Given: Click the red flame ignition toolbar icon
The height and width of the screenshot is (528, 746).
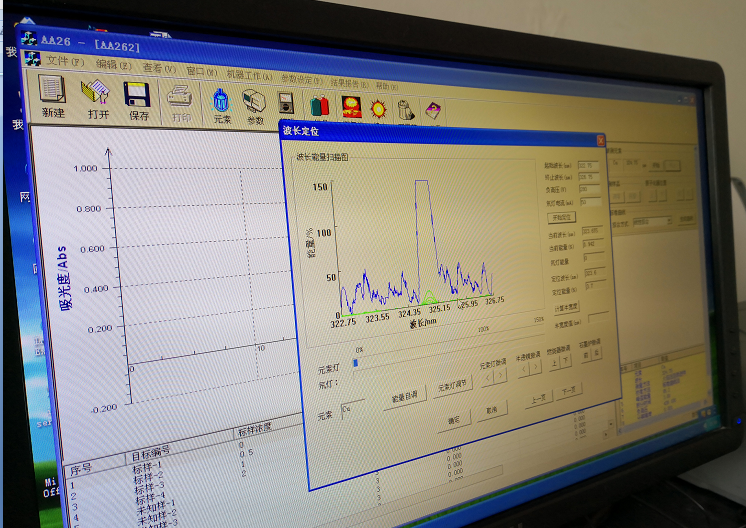Looking at the screenshot, I should pos(351,107).
